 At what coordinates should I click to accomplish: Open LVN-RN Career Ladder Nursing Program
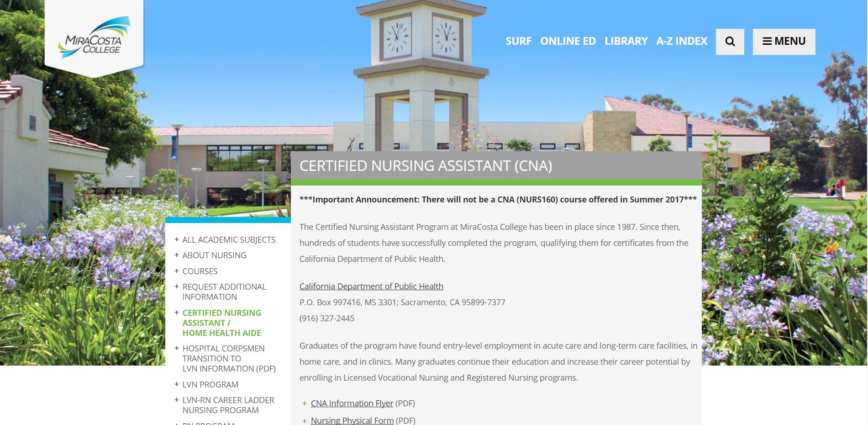tap(228, 405)
